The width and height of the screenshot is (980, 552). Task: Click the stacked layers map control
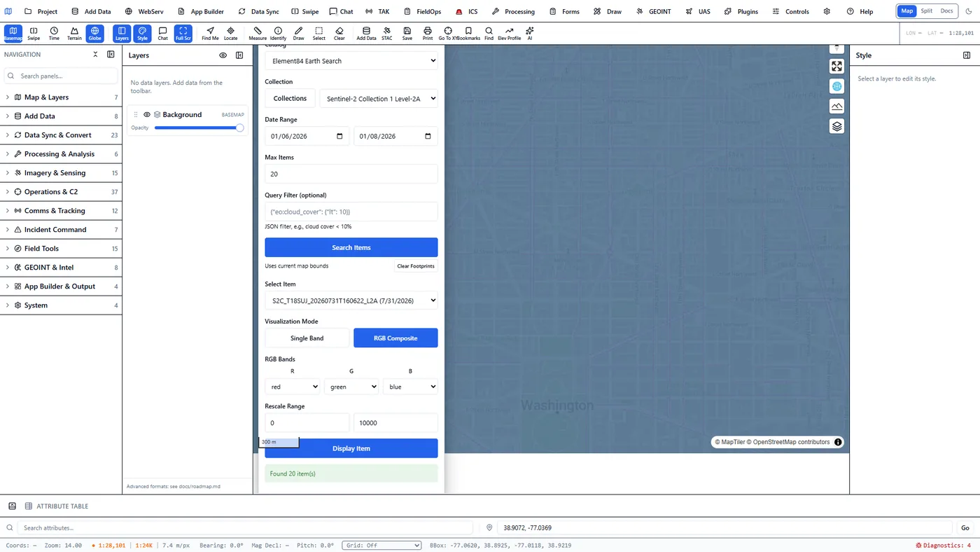coord(836,126)
